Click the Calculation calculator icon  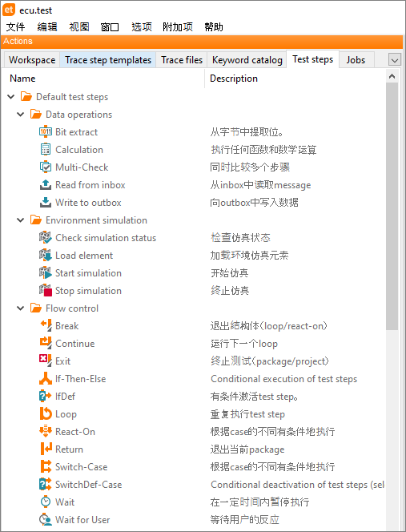pos(46,149)
